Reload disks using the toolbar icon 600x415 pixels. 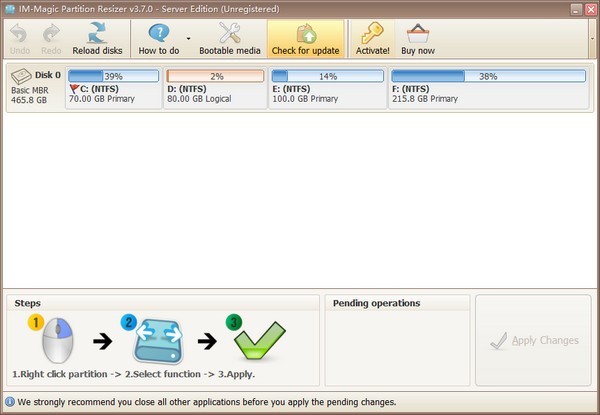click(97, 33)
